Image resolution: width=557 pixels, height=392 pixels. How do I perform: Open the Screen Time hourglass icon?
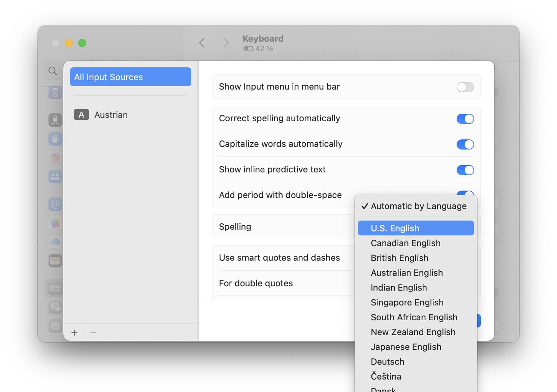(x=55, y=92)
